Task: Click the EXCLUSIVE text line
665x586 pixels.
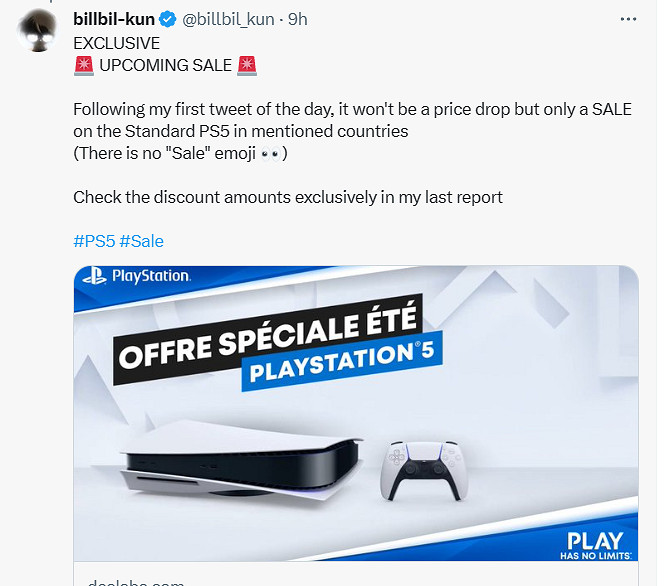Action: click(x=116, y=43)
